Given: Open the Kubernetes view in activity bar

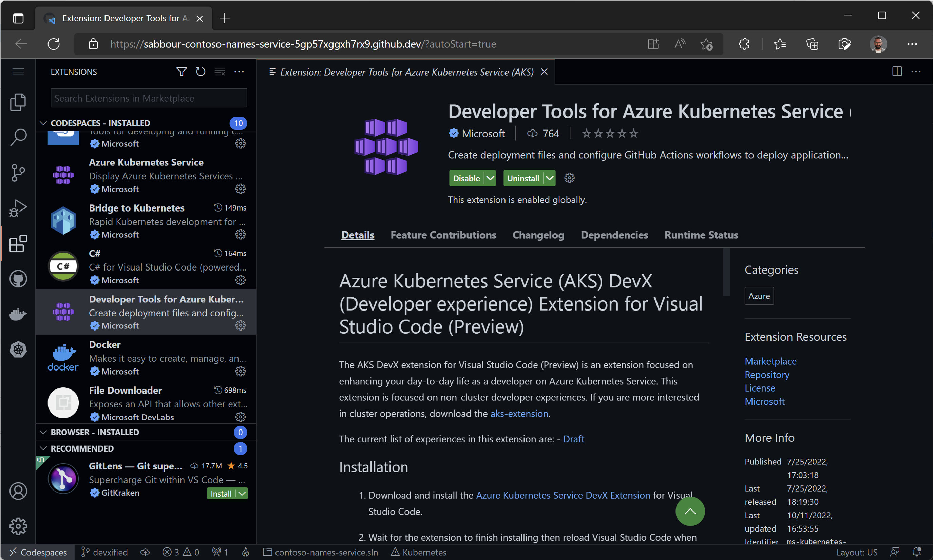Looking at the screenshot, I should click(18, 349).
